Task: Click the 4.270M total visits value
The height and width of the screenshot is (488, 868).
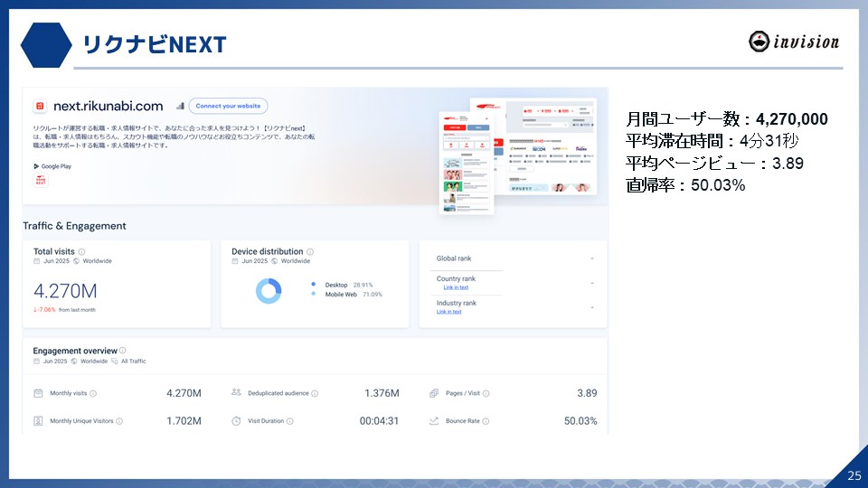Action: pyautogui.click(x=65, y=290)
